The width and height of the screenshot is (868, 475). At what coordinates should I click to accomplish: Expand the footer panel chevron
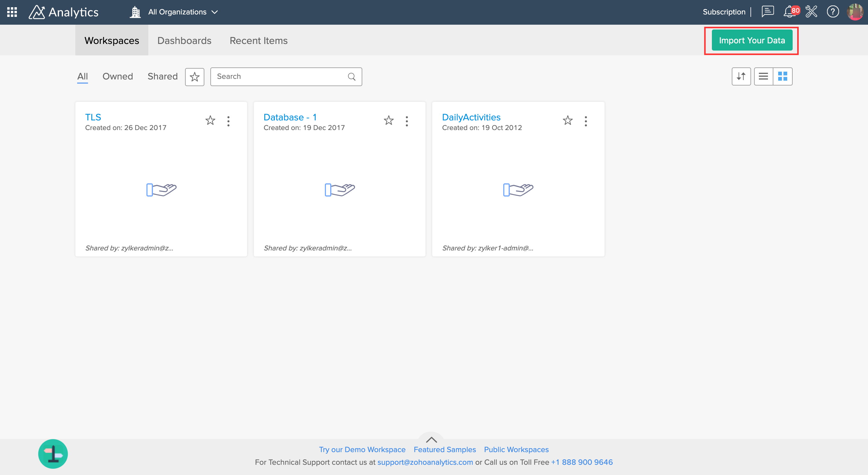431,440
